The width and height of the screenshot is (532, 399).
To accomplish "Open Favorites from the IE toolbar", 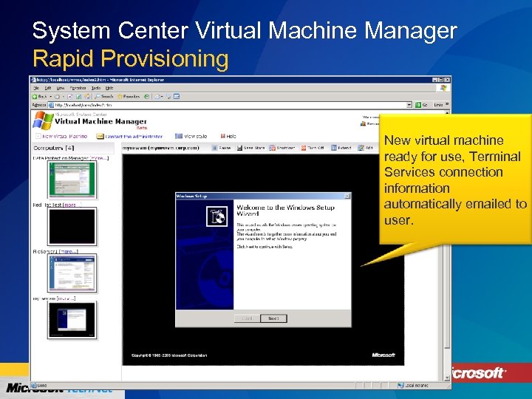I will 129,97.
